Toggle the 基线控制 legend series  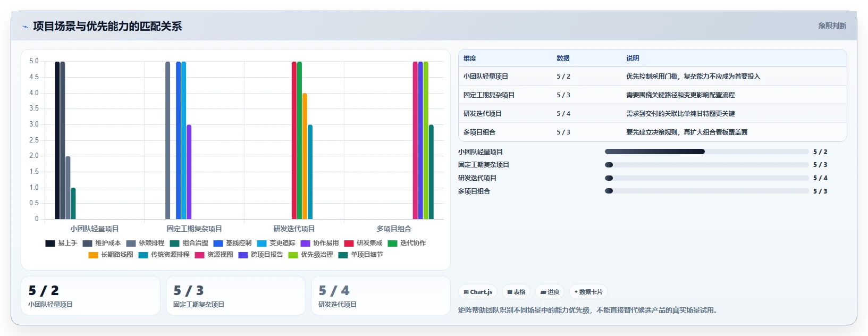point(232,243)
